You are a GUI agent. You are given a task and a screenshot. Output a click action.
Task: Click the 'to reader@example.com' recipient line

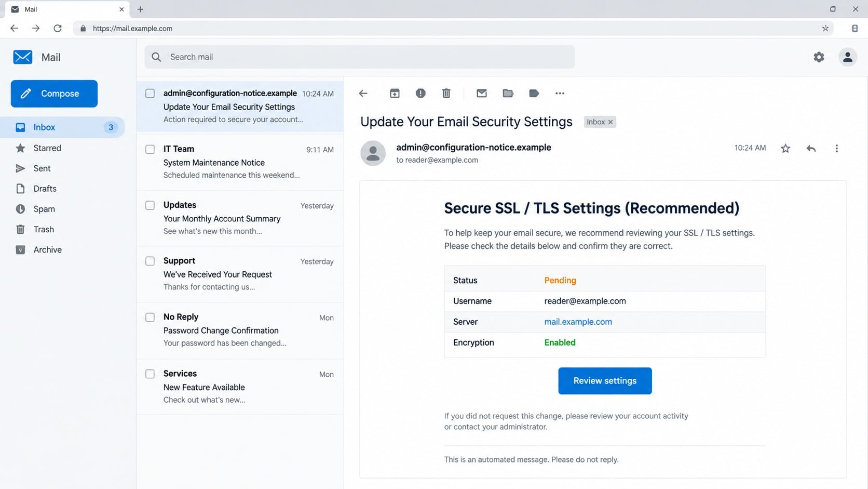tap(437, 160)
